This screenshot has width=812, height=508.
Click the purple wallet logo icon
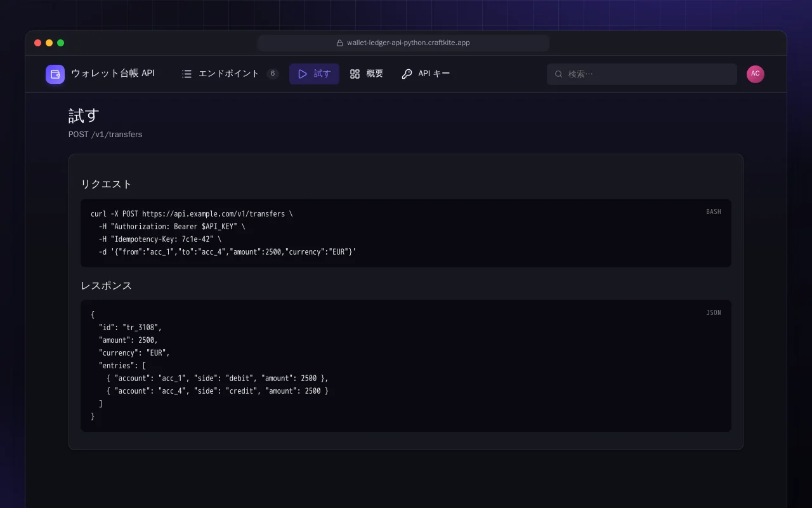coord(55,74)
